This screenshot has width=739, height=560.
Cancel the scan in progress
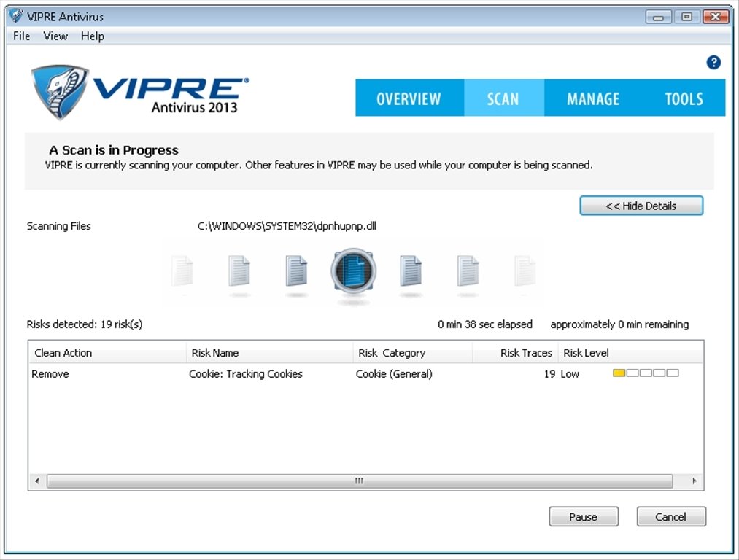pos(671,517)
